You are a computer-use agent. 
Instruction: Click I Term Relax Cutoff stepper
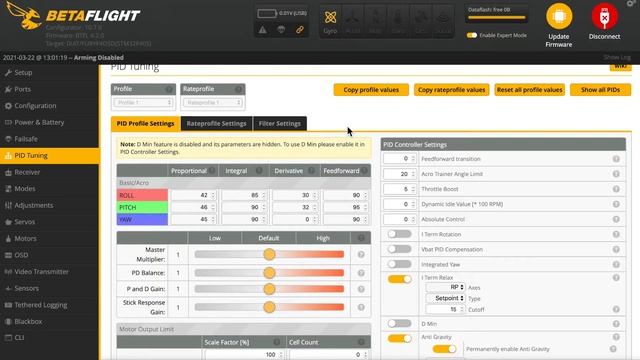[462, 310]
